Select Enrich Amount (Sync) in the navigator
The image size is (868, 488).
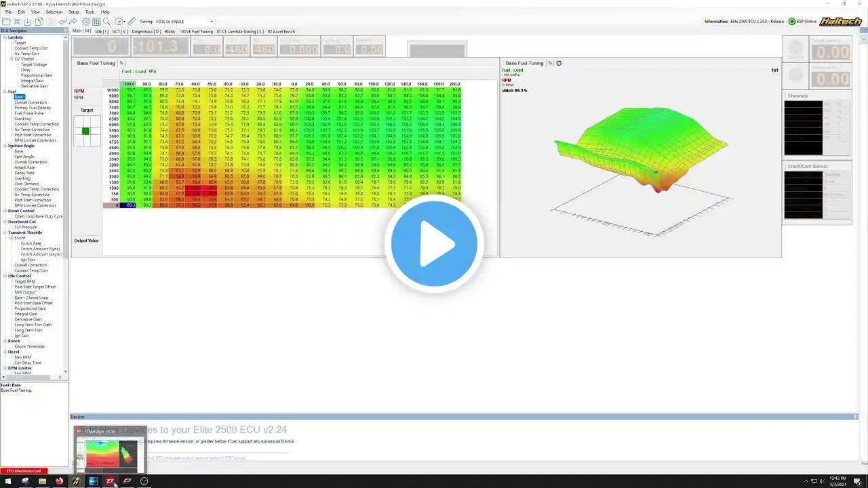[x=41, y=249]
